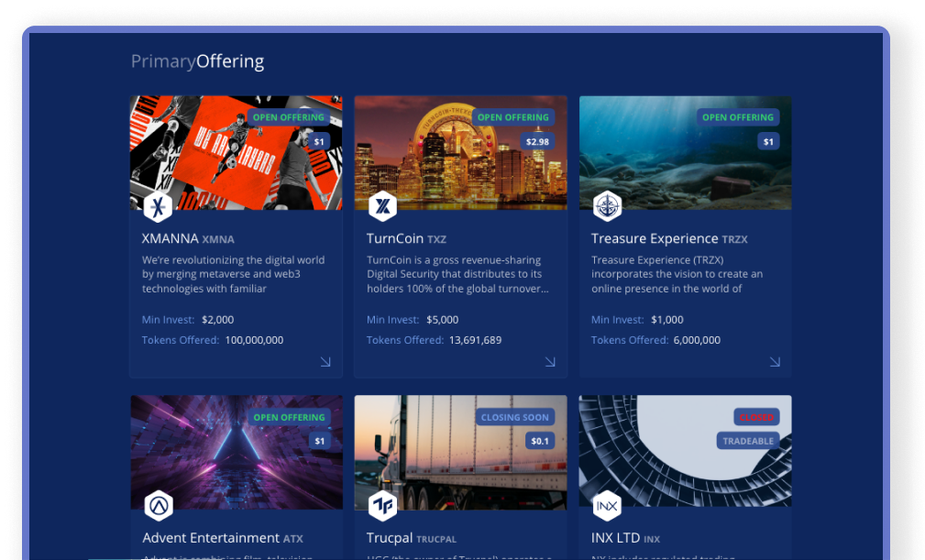The height and width of the screenshot is (560, 925).
Task: Click the Trucpal truck banner image
Action: (x=461, y=452)
